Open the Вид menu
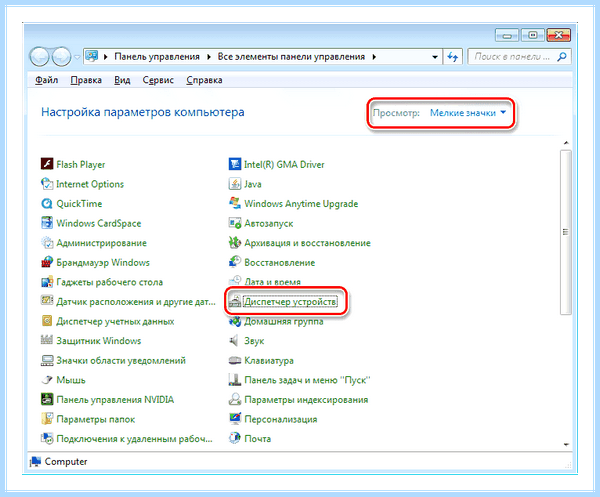Screen dimensions: 600x497 point(122,80)
